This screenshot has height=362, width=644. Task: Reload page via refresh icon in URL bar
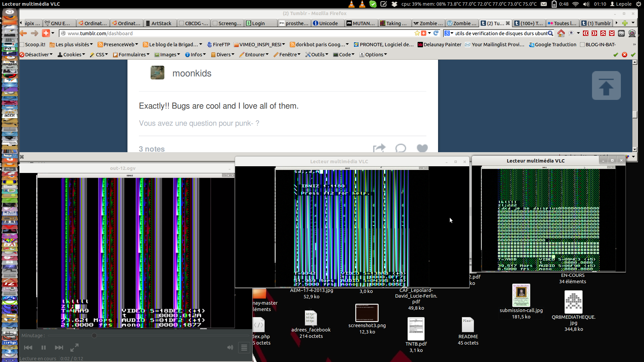[436, 33]
